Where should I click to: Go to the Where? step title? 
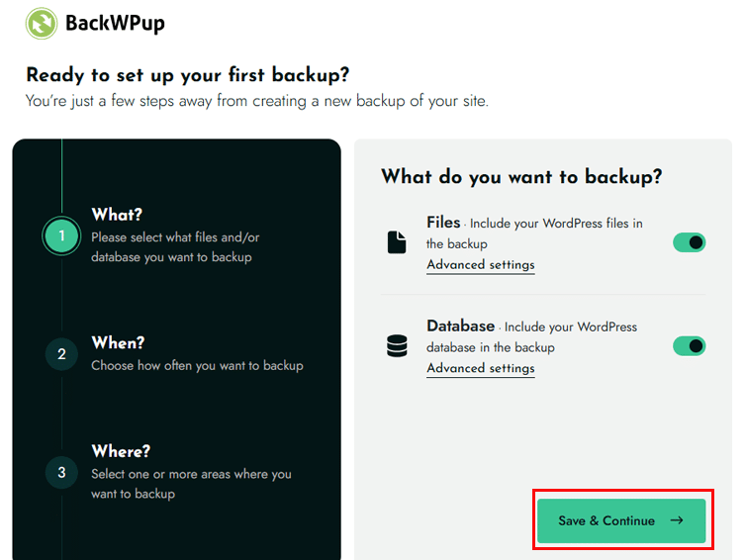(x=121, y=451)
